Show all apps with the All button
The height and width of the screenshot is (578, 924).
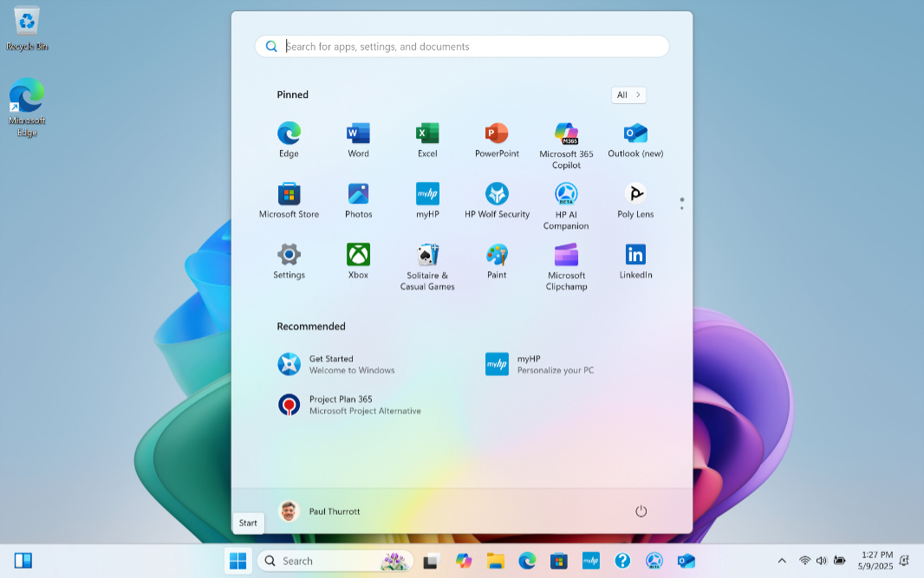(628, 95)
